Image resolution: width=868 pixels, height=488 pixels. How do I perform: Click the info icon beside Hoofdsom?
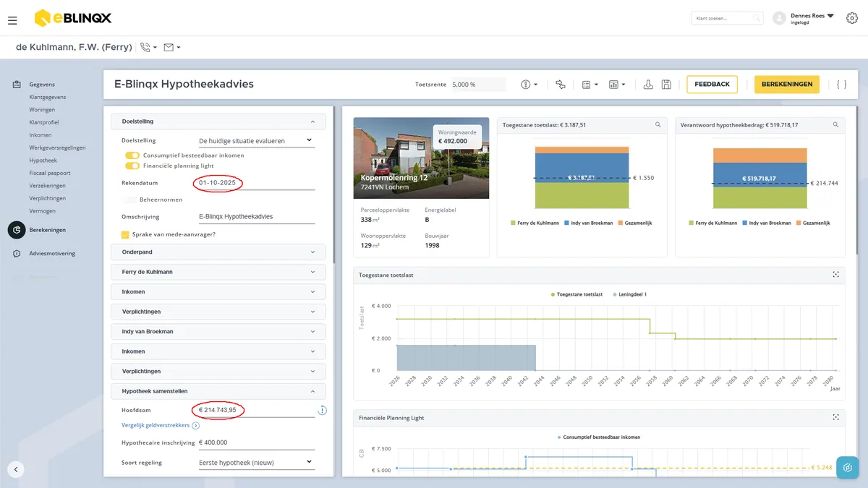pyautogui.click(x=322, y=411)
